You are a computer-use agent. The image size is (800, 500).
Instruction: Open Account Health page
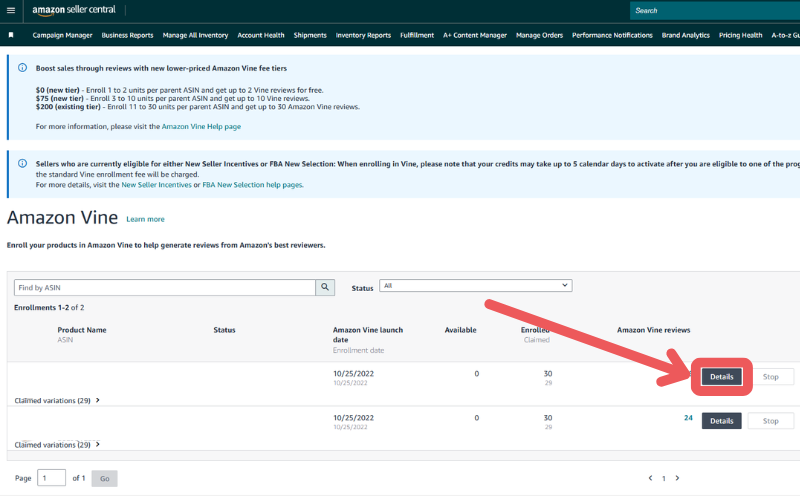pos(261,35)
